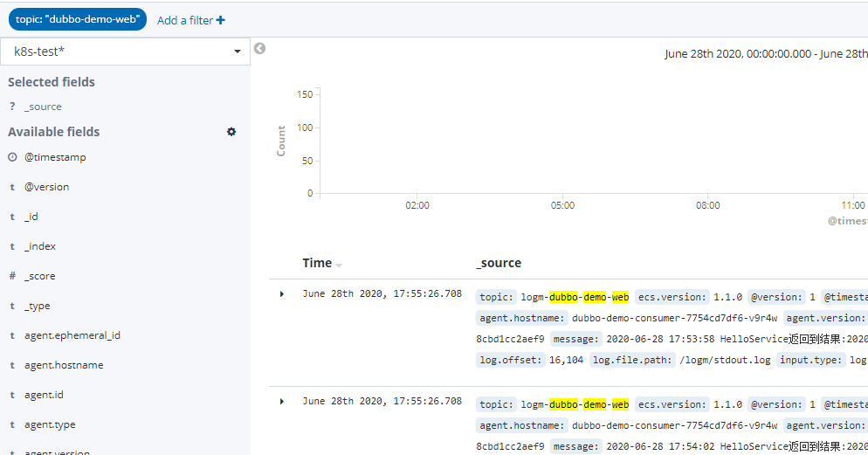Image resolution: width=868 pixels, height=455 pixels.
Task: Click the topic dubbo-demo-web filter pill
Action: tap(78, 19)
